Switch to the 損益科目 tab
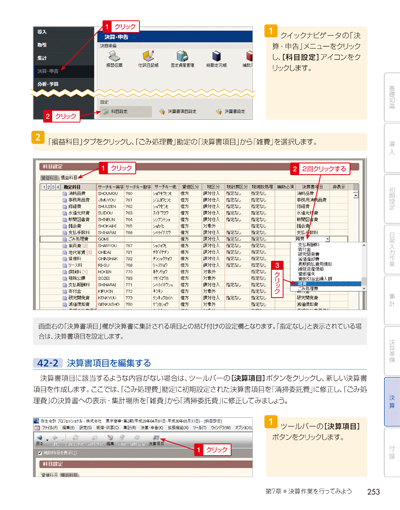This screenshot has height=510, width=400. 69,178
